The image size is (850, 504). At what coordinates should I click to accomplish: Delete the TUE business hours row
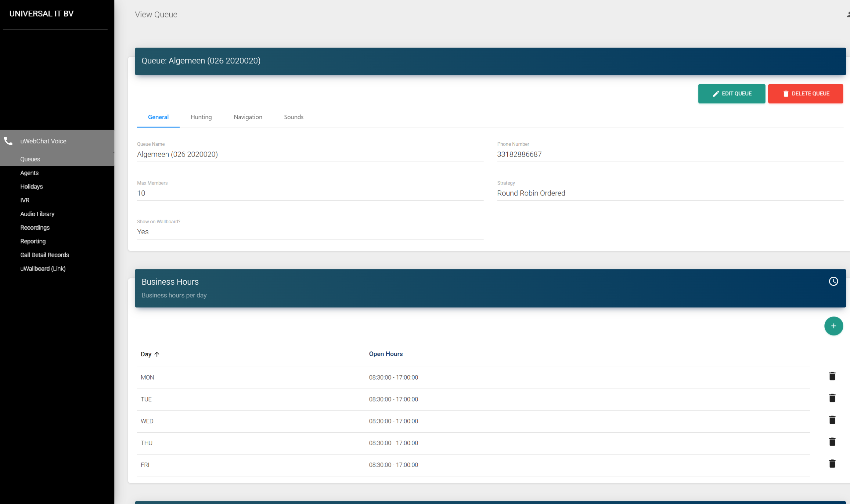pyautogui.click(x=832, y=398)
